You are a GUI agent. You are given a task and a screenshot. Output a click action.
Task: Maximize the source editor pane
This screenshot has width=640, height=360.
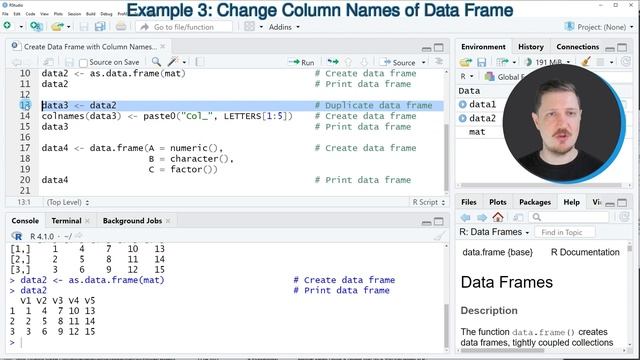coord(439,47)
